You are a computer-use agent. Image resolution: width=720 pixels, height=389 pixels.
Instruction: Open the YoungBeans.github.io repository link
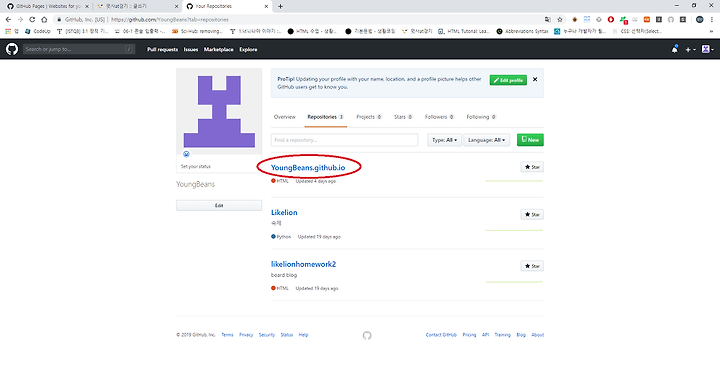pyautogui.click(x=308, y=168)
